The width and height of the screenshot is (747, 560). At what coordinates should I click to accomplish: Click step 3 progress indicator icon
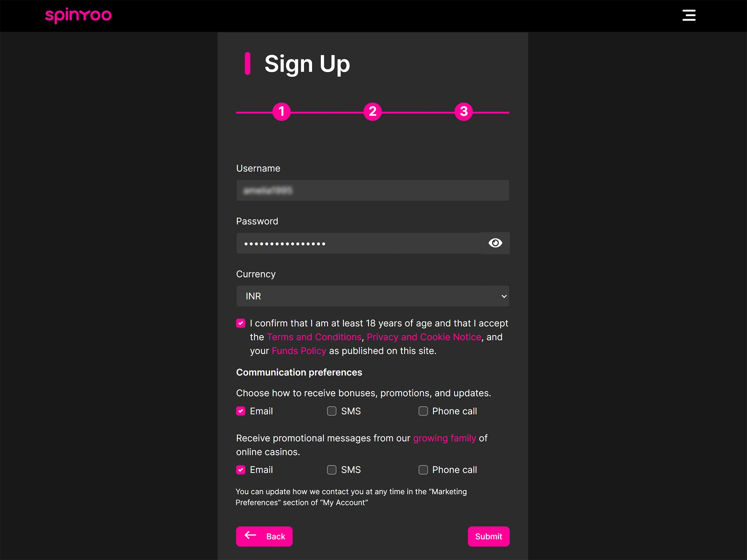[464, 111]
